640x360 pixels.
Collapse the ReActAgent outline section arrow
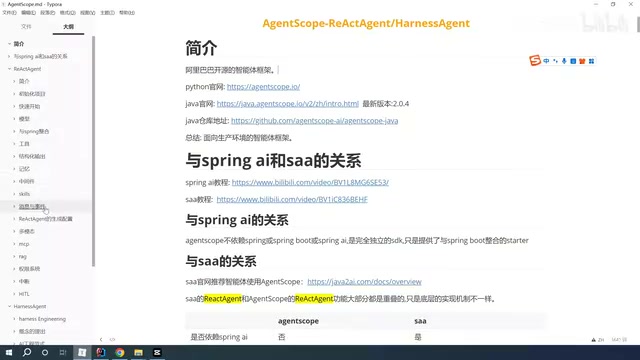(9, 69)
